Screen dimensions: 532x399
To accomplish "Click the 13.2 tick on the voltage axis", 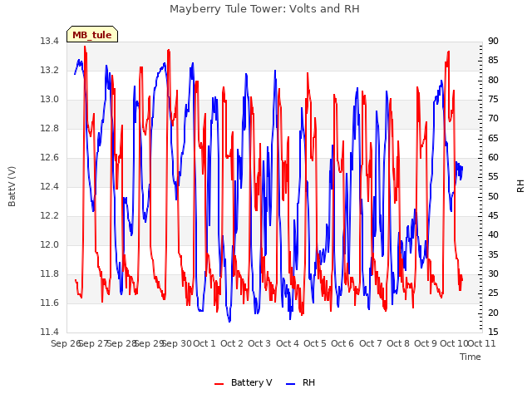I will pos(49,70).
